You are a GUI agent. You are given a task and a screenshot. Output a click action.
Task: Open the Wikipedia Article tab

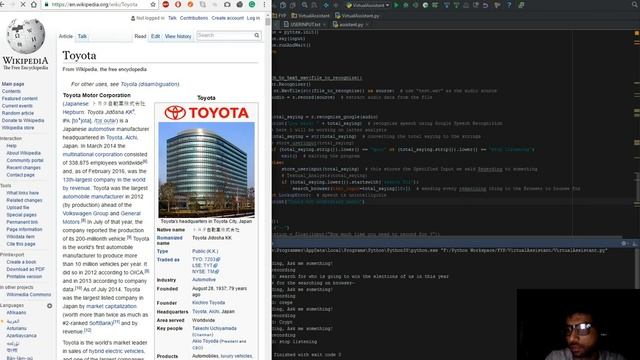[x=66, y=36]
